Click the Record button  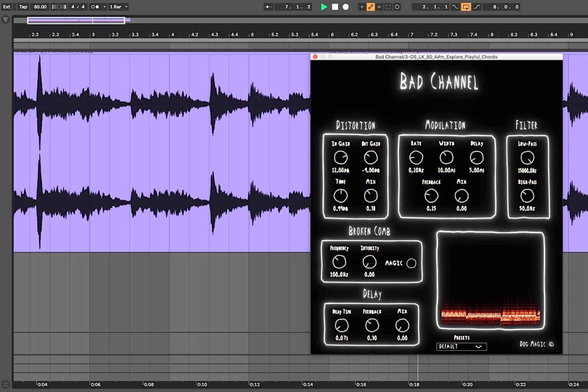(x=345, y=7)
